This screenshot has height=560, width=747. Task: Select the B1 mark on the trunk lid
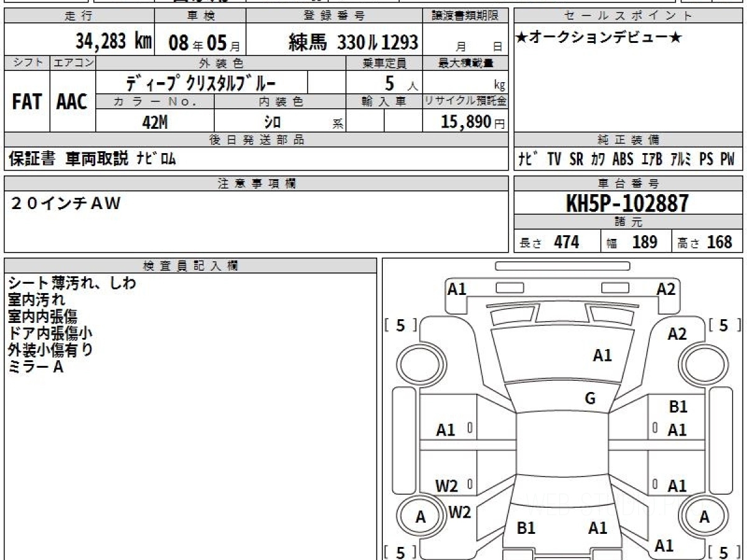[x=526, y=528]
